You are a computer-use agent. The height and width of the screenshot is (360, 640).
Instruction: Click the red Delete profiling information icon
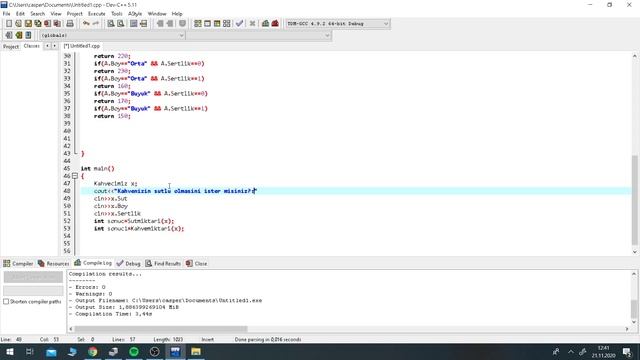(275, 24)
